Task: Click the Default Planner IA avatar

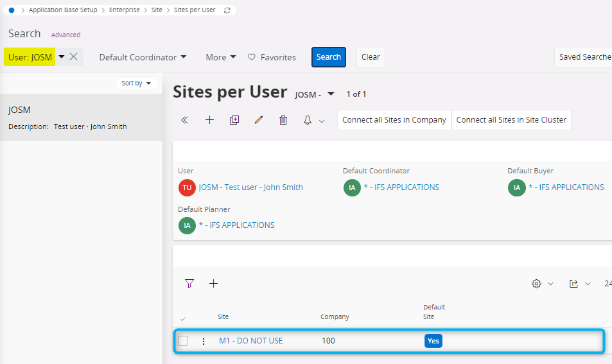Action: (x=187, y=225)
